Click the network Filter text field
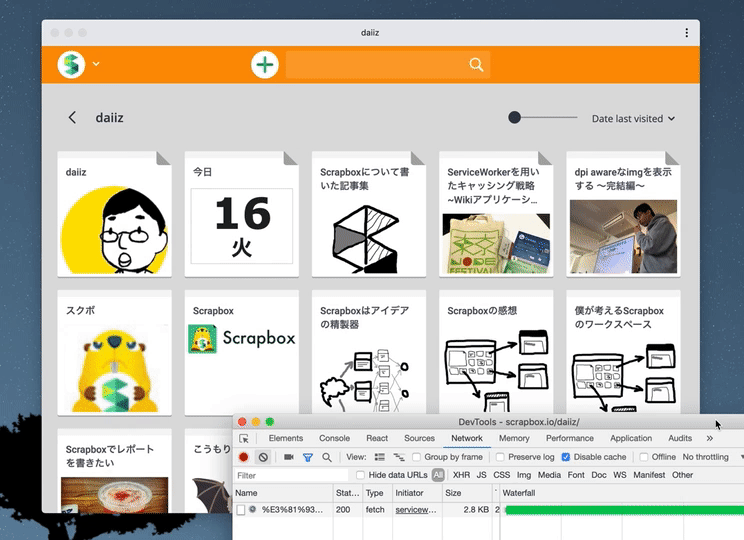 click(x=291, y=475)
